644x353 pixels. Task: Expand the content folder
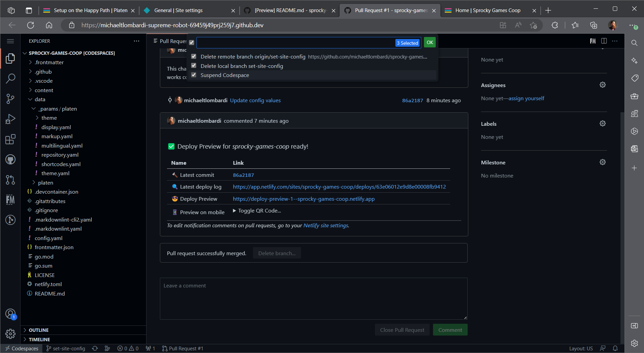44,90
